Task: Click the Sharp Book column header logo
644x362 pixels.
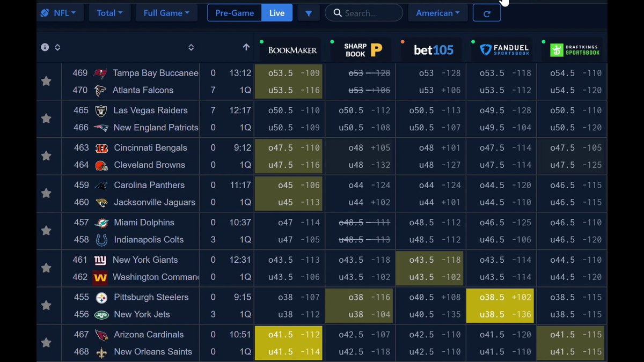Action: pyautogui.click(x=363, y=50)
